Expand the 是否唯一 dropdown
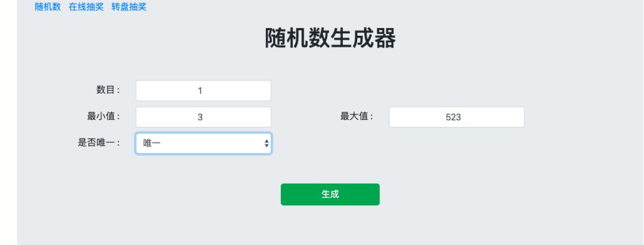Screen dimensions: 644x245 [x=203, y=143]
